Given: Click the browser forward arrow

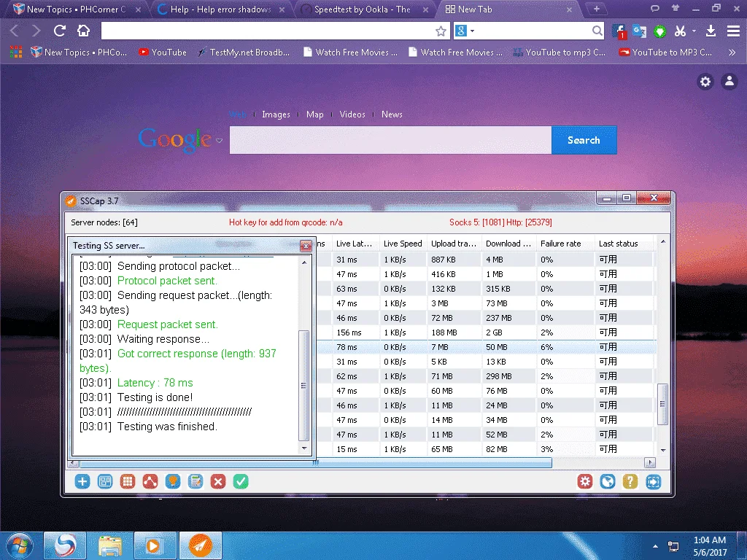Looking at the screenshot, I should point(36,31).
